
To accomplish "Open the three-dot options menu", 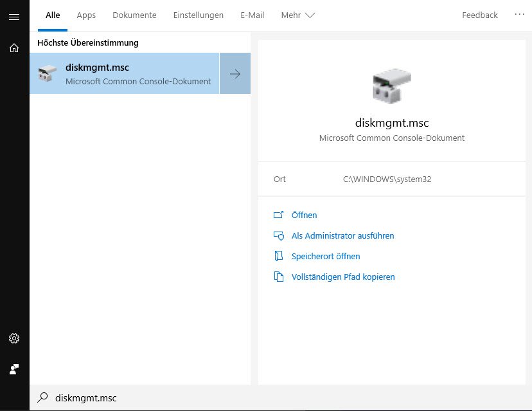I will (519, 15).
